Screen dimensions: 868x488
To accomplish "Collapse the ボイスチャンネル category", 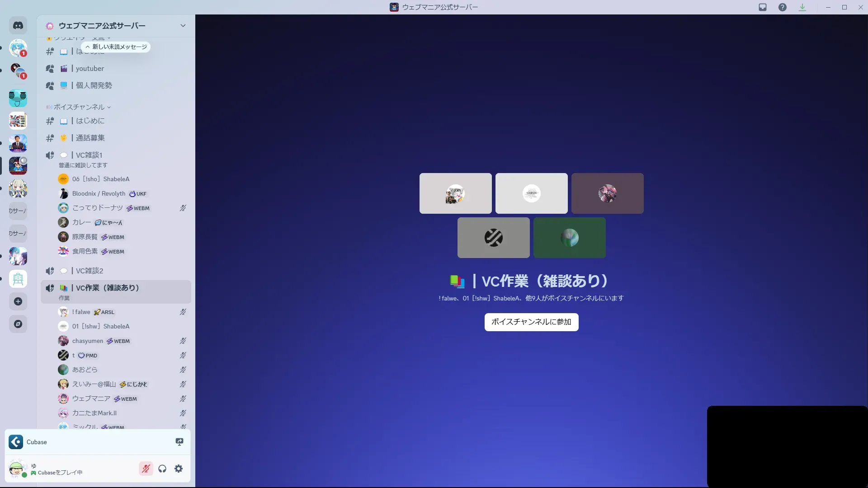I will [x=79, y=107].
